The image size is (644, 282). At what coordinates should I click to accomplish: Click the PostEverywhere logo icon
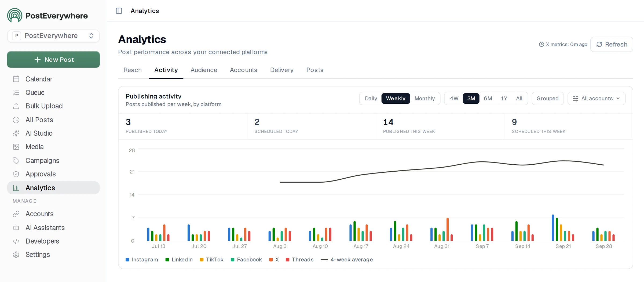click(x=15, y=15)
